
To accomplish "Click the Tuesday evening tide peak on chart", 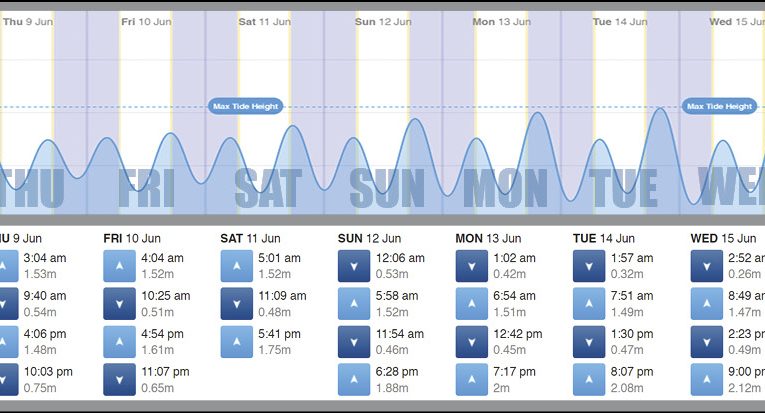I will pyautogui.click(x=659, y=108).
